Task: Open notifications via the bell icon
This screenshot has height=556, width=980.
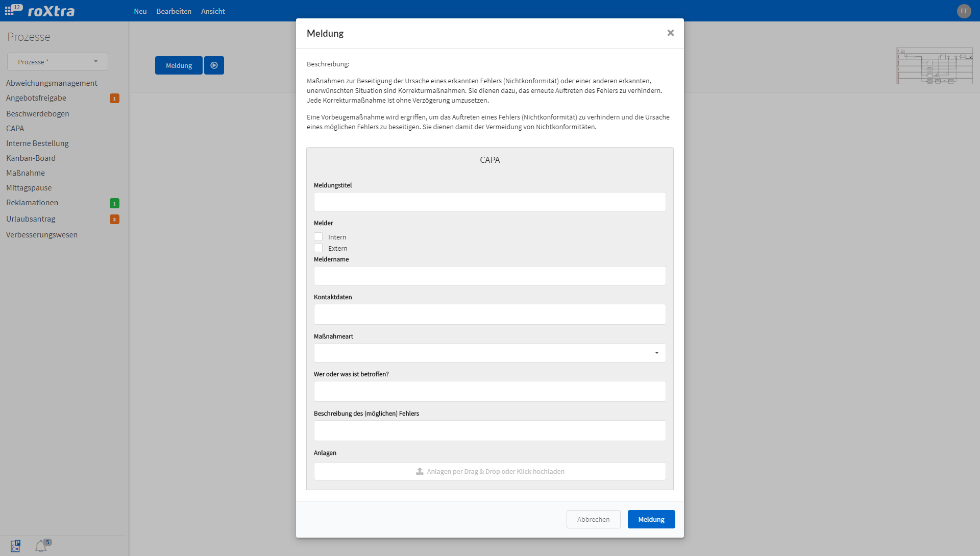Action: pyautogui.click(x=41, y=545)
